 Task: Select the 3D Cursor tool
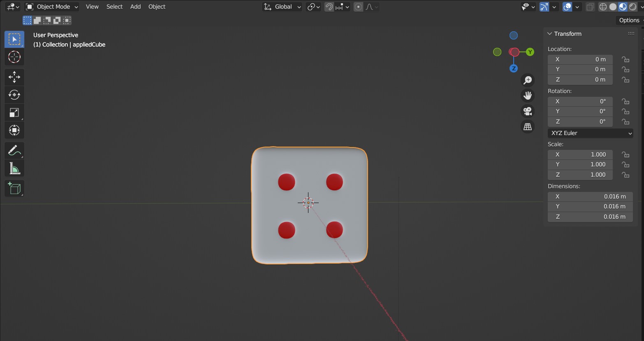point(14,57)
